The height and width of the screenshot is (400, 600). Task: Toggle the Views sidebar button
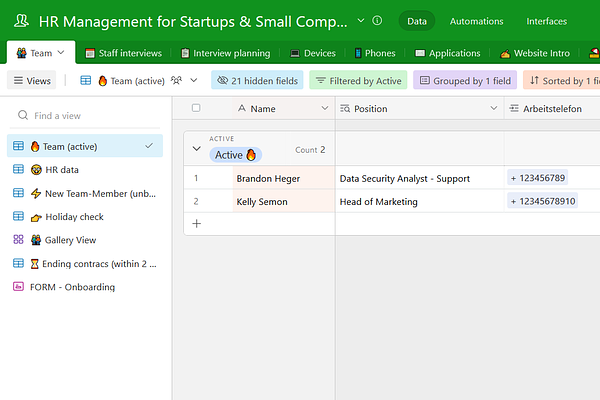[32, 80]
